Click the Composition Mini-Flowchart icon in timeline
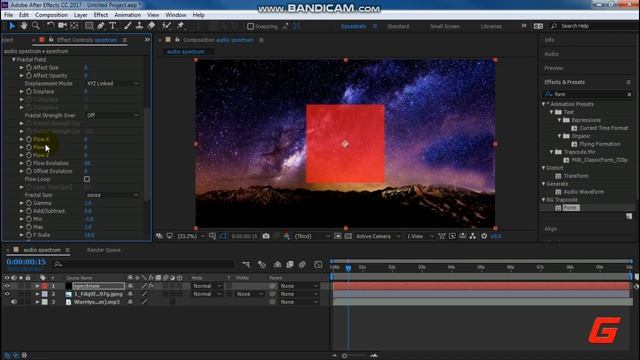640x360 pixels. coord(246,264)
